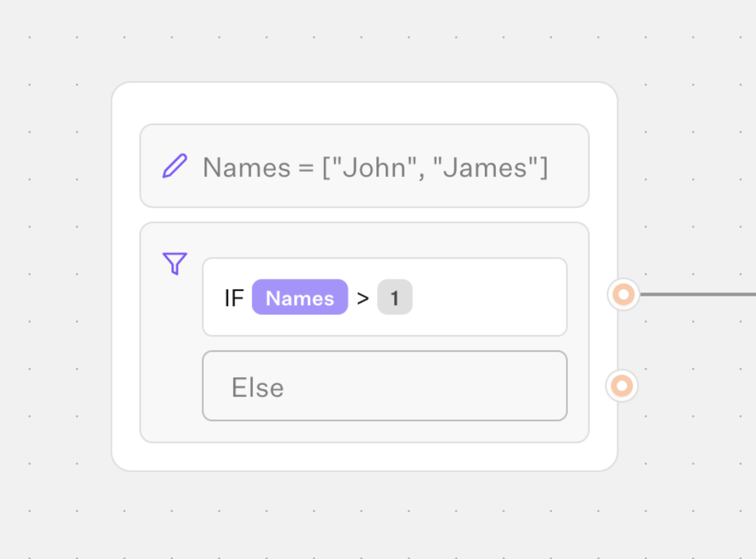The width and height of the screenshot is (756, 559).
Task: Click the word Names in the assignment
Action: [x=246, y=168]
